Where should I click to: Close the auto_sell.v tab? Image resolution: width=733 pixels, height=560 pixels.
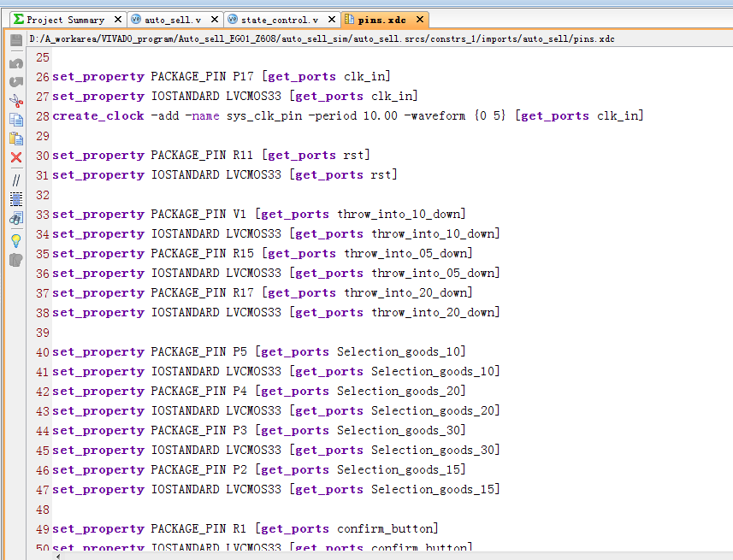(x=214, y=19)
